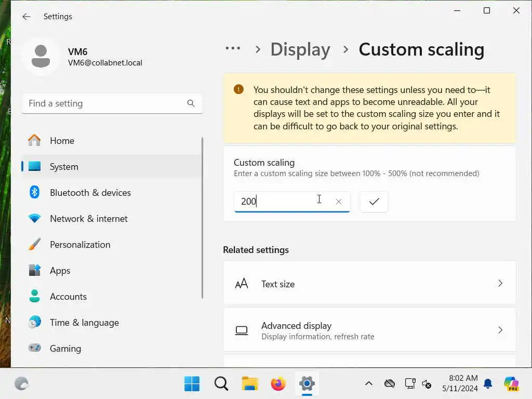The height and width of the screenshot is (399, 532).
Task: Open the Windows Start menu
Action: [192, 384]
